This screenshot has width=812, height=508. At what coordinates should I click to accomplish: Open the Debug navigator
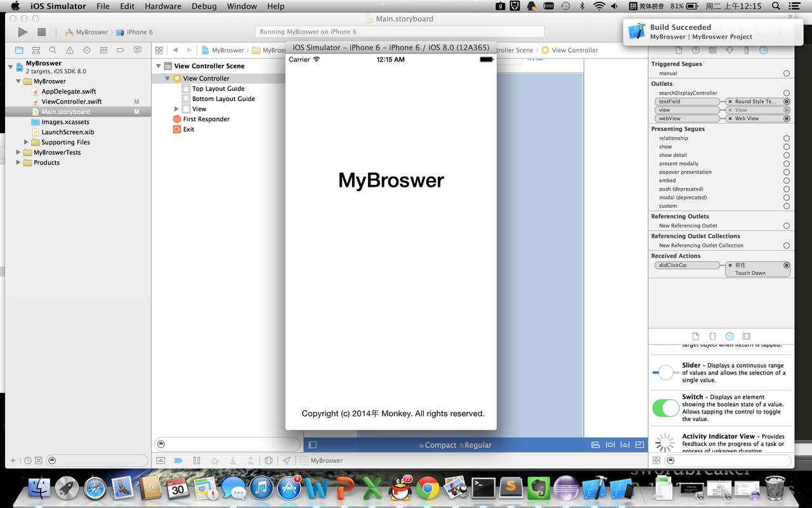point(103,50)
